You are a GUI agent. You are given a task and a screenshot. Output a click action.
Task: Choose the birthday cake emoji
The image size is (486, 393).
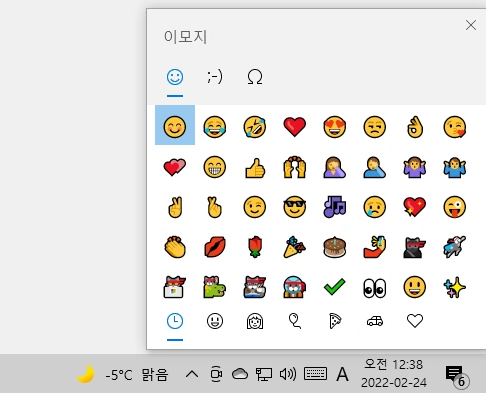point(335,247)
